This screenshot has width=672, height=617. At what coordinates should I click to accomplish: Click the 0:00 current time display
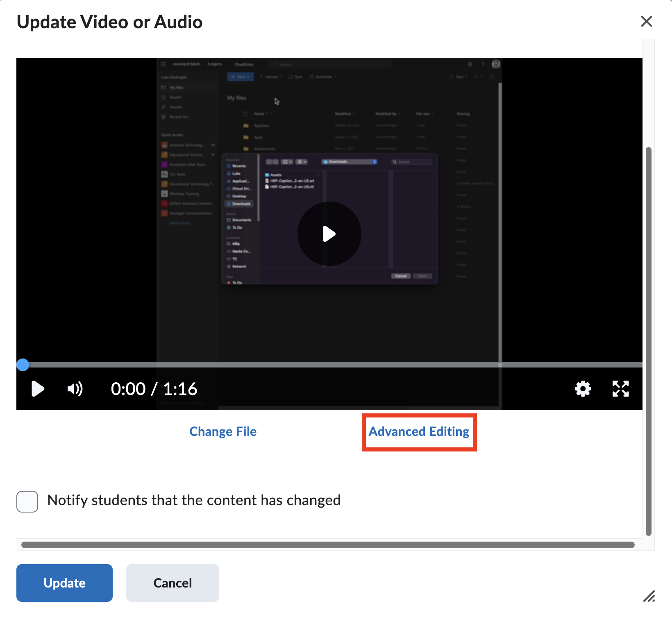(128, 389)
